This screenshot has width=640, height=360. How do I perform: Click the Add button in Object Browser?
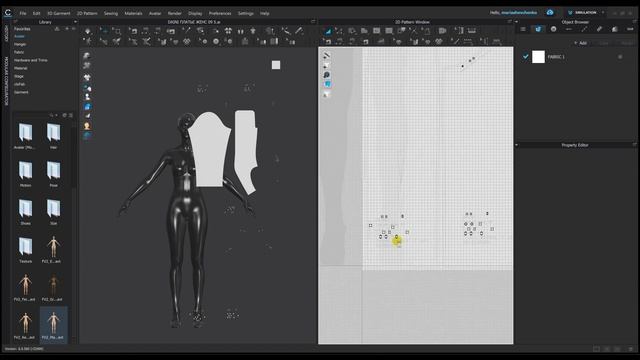580,43
